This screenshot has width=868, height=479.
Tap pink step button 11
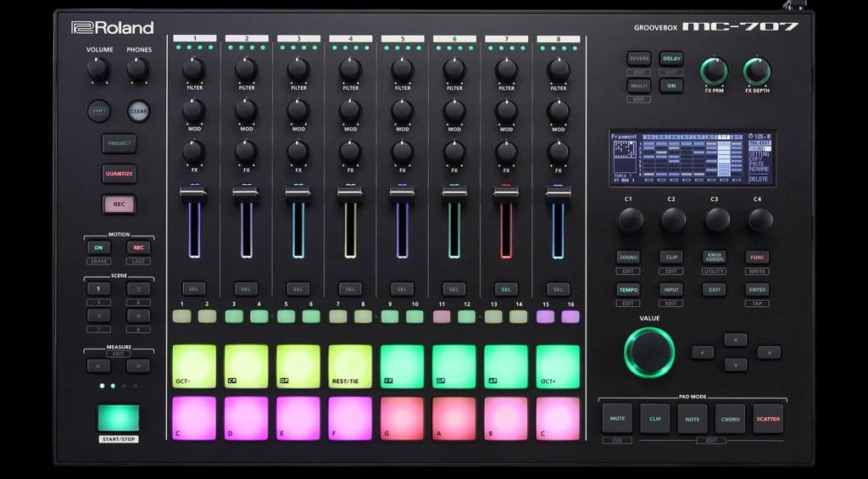click(x=441, y=316)
